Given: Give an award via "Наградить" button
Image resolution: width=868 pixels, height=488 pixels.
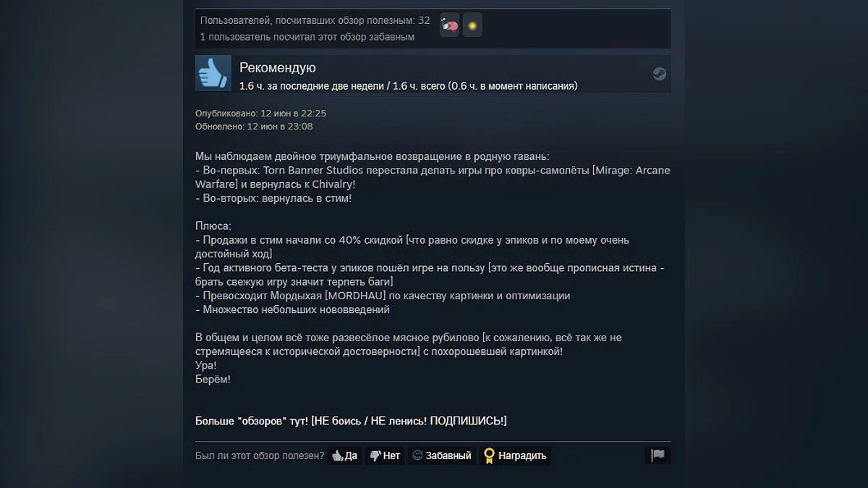Looking at the screenshot, I should click(x=515, y=455).
